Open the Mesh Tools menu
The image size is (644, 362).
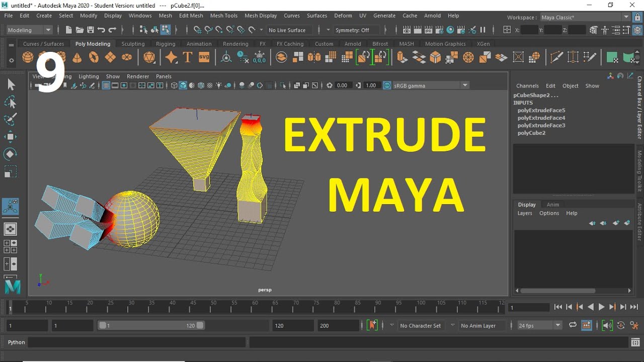223,16
